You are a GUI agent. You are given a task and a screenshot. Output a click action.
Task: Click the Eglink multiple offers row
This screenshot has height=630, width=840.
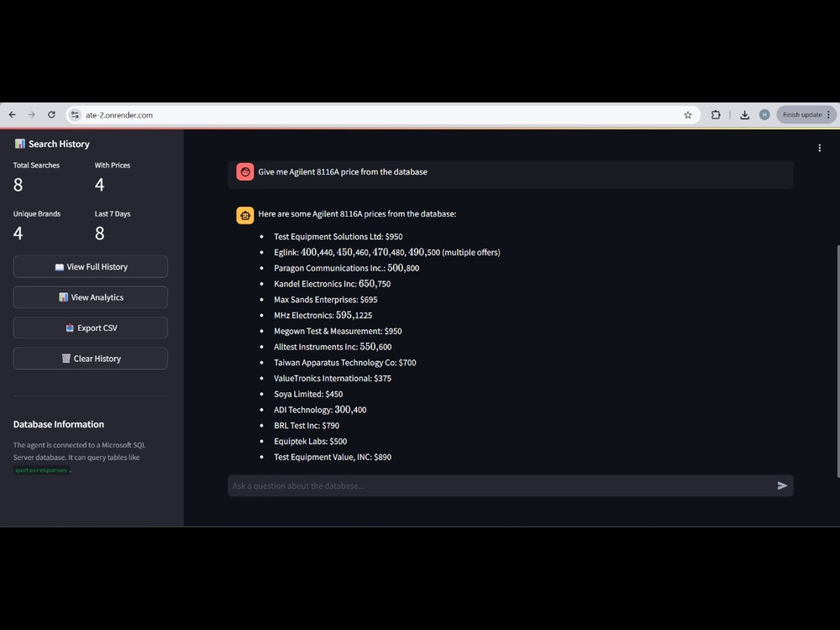(x=386, y=252)
